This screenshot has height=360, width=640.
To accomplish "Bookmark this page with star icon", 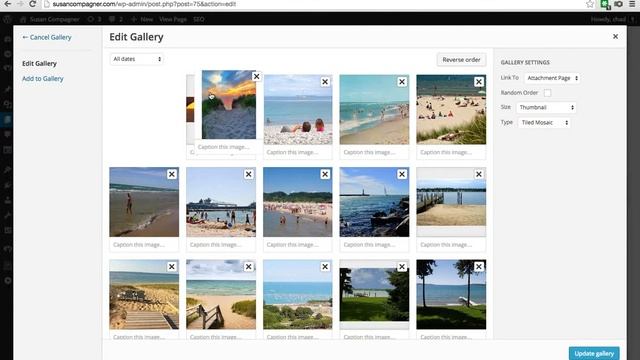I will tap(590, 4).
